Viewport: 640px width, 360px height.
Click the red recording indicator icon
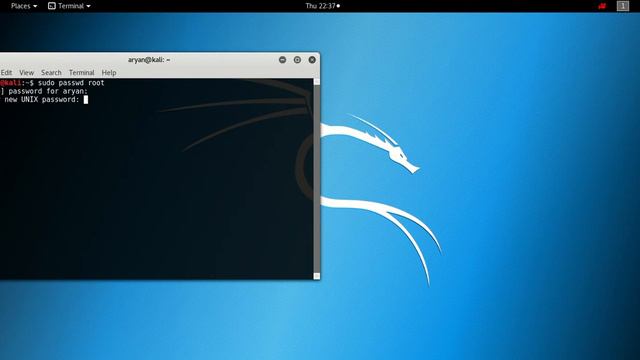602,6
